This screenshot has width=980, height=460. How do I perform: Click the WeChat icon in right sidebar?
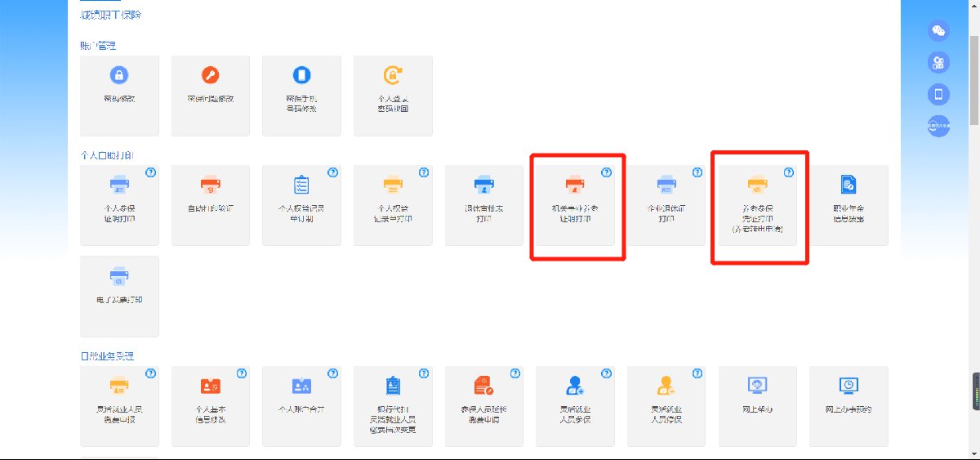point(939,31)
